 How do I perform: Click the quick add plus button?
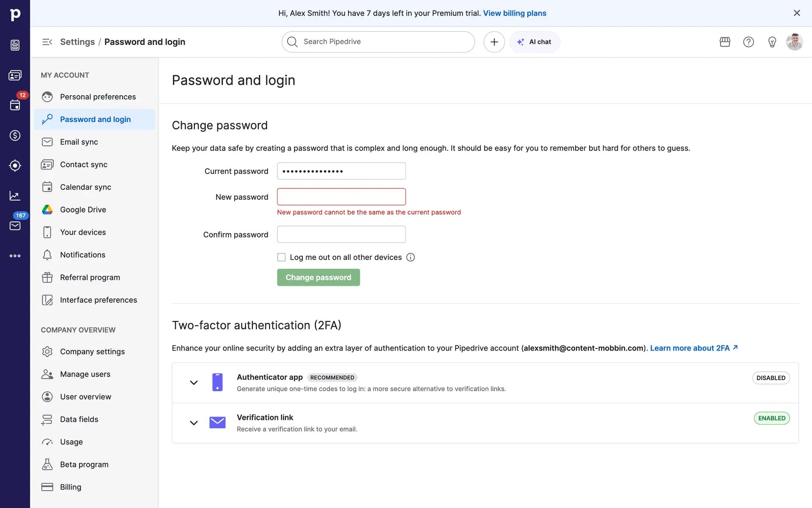click(x=494, y=42)
